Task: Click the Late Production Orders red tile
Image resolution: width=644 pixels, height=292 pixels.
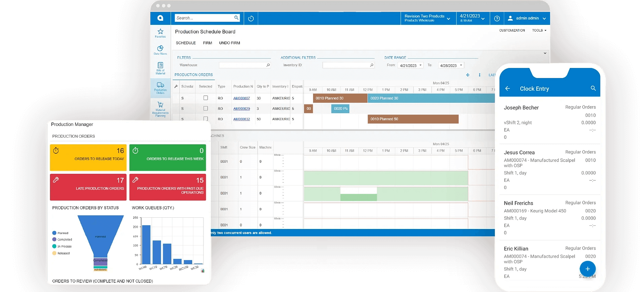Action: click(x=88, y=187)
